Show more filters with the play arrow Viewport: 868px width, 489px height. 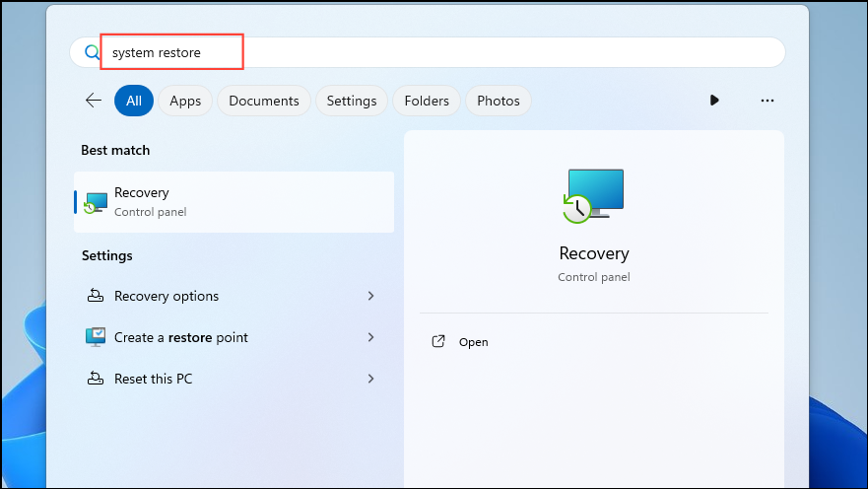tap(714, 101)
